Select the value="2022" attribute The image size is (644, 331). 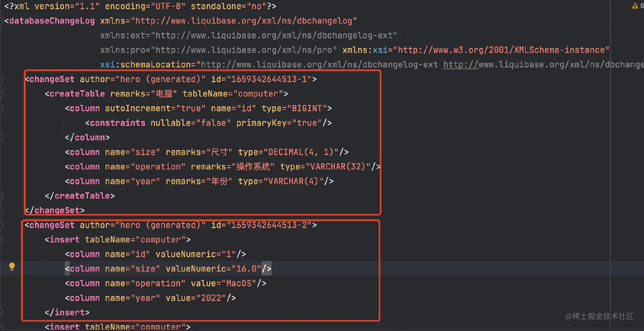[x=196, y=298]
